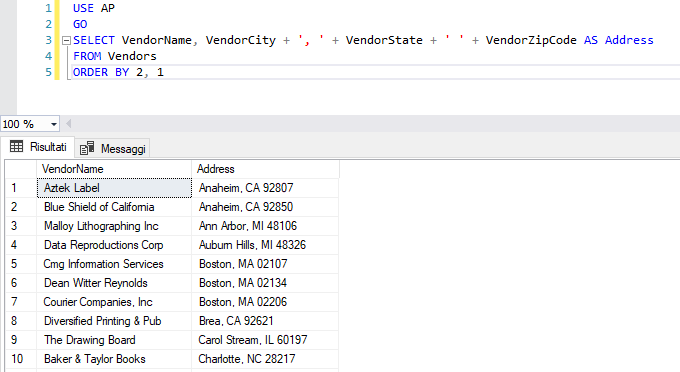Click VendorState in the SELECT line
The width and height of the screenshot is (680, 372).
pyautogui.click(x=384, y=40)
